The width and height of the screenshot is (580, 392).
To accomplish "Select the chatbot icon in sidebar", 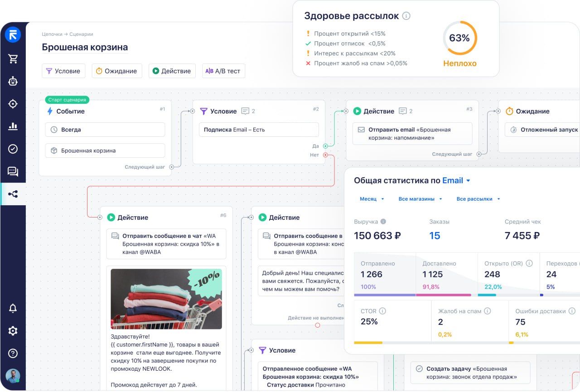I will [13, 81].
